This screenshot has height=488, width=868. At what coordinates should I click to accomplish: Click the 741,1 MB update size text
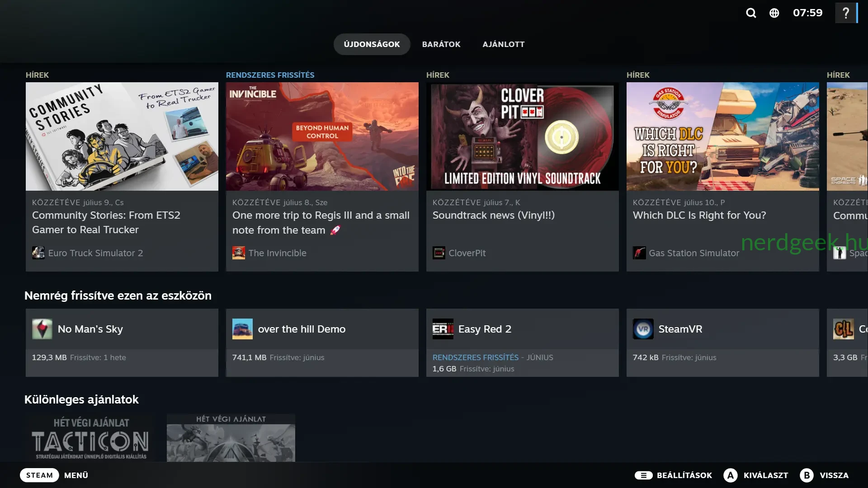coord(250,357)
